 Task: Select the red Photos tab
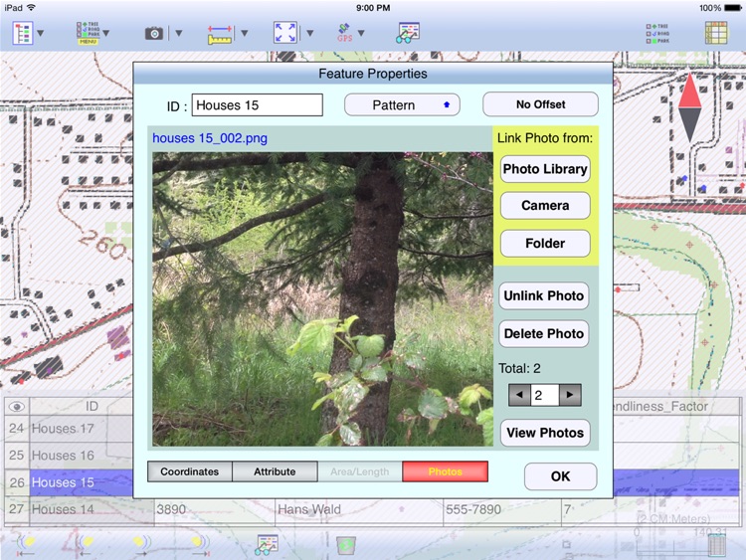[x=446, y=471]
